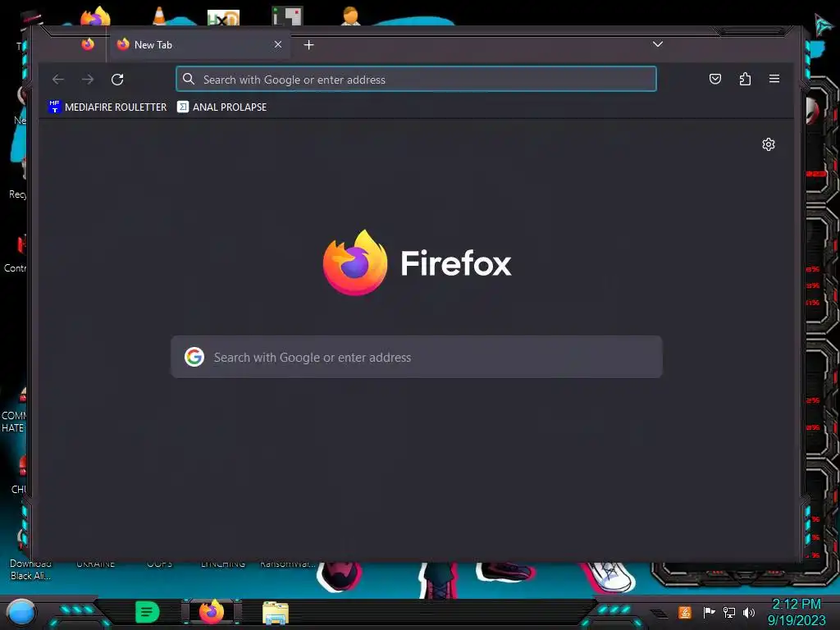The image size is (840, 630).
Task: Select the VLC cone desktop icon
Action: (x=159, y=16)
